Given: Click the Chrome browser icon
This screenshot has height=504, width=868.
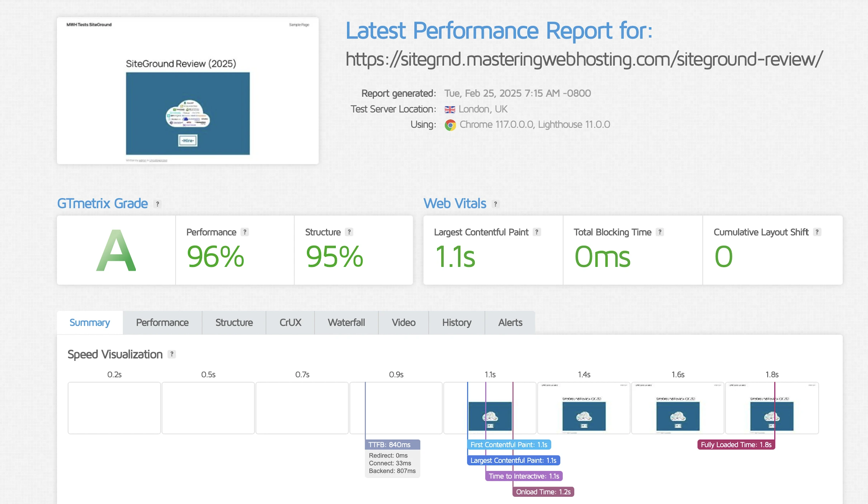Looking at the screenshot, I should (450, 125).
